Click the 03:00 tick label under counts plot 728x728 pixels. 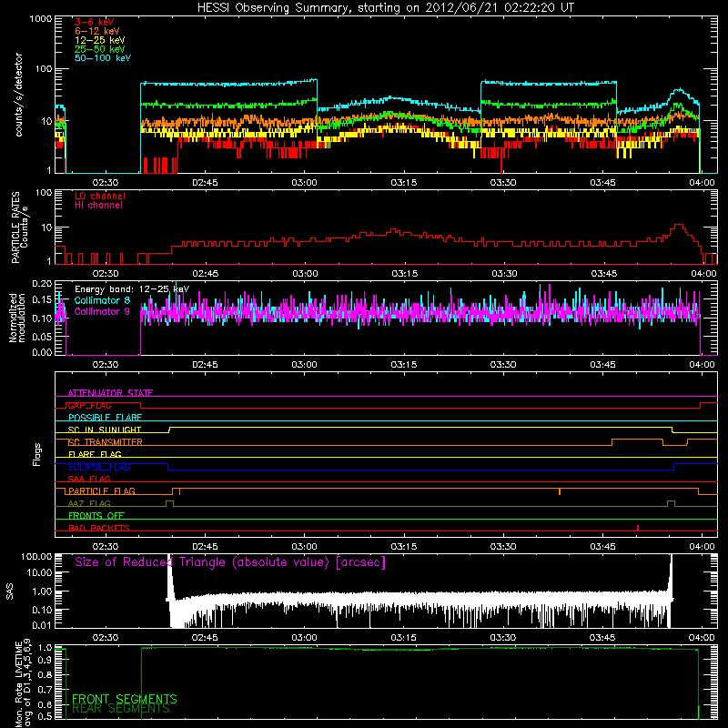[x=305, y=183]
